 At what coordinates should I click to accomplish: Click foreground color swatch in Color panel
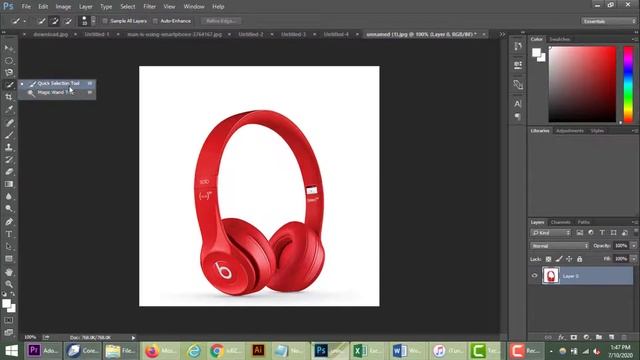point(536,53)
